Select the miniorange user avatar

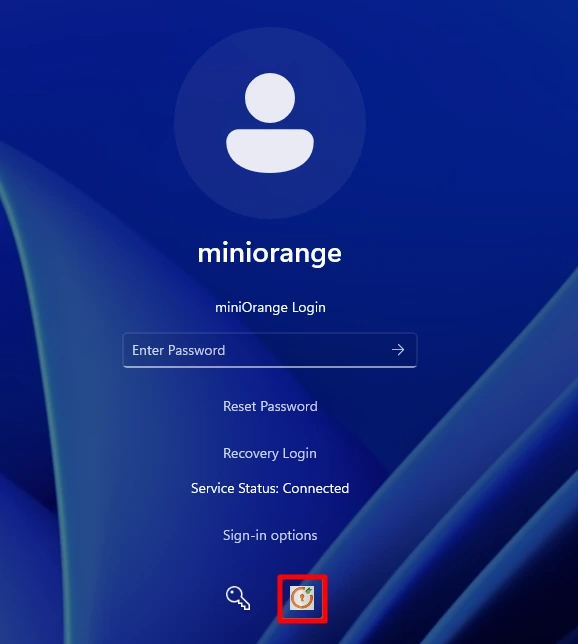[x=270, y=123]
